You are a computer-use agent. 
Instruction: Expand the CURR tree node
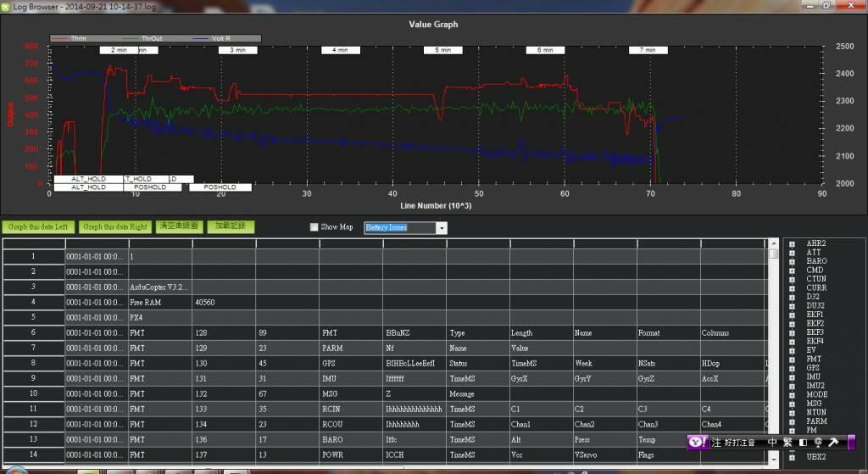(792, 288)
